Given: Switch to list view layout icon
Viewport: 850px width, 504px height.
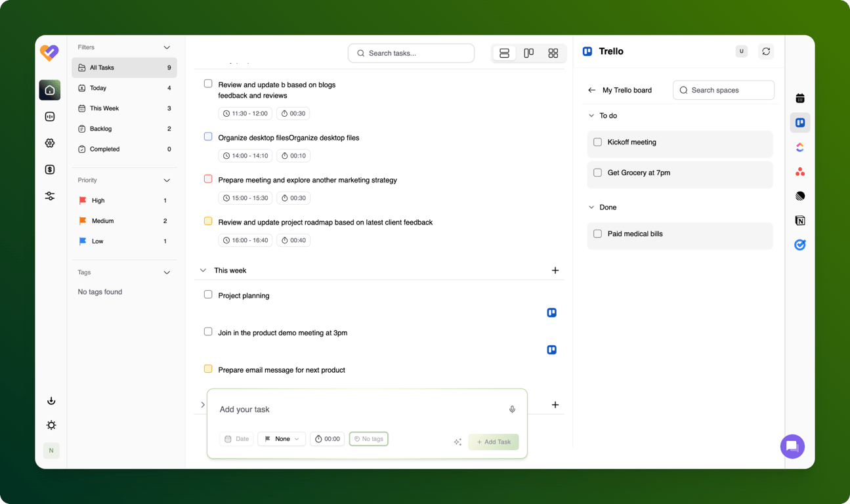Looking at the screenshot, I should point(504,53).
